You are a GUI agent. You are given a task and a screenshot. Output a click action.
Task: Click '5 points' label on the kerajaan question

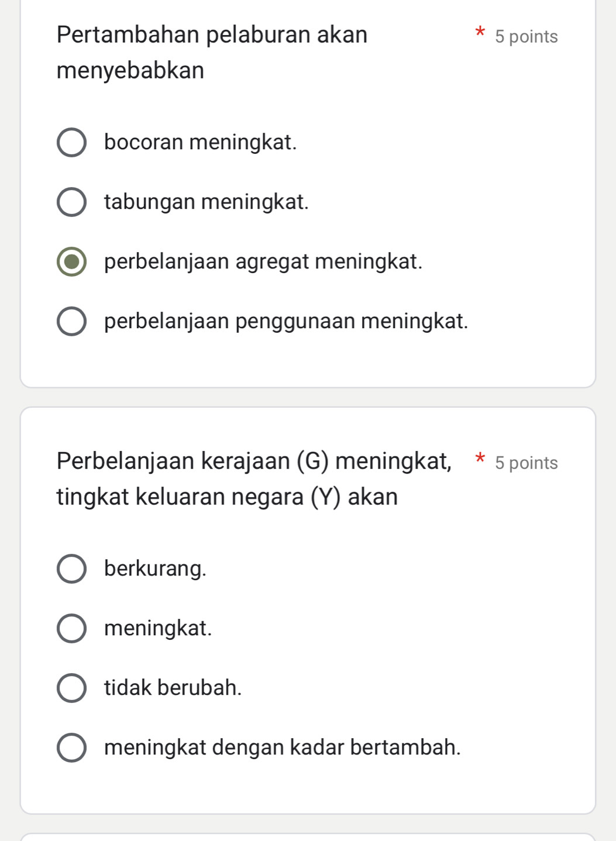pyautogui.click(x=526, y=463)
